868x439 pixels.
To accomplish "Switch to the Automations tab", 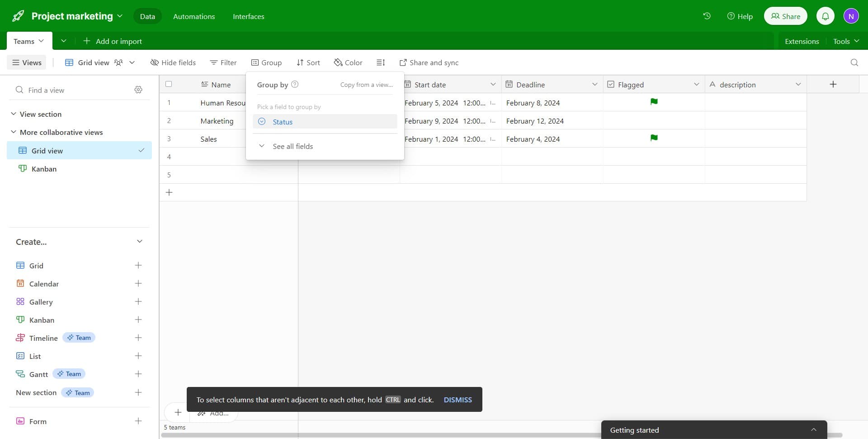I will (194, 16).
